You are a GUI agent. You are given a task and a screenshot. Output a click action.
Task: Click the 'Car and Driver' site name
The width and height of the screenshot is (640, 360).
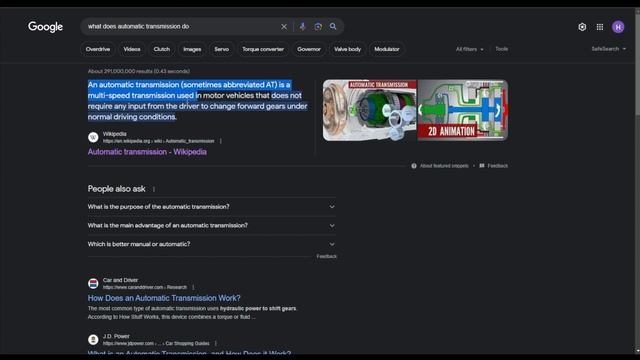point(120,280)
